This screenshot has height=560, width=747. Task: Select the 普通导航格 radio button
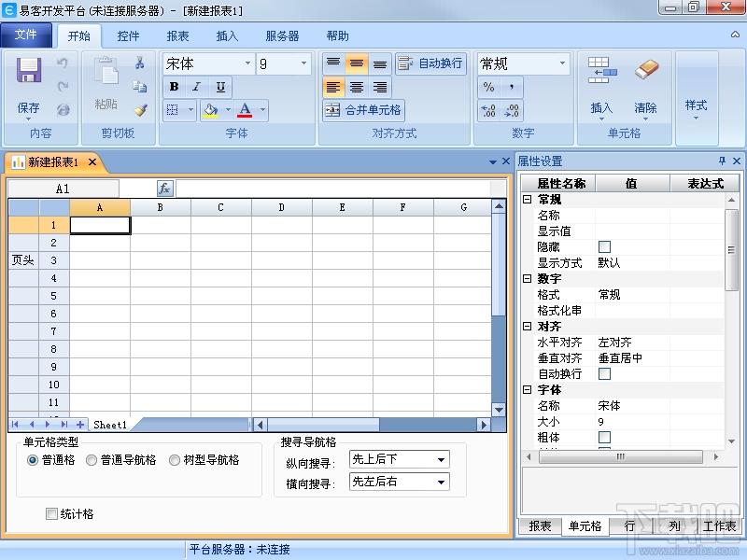[x=92, y=460]
